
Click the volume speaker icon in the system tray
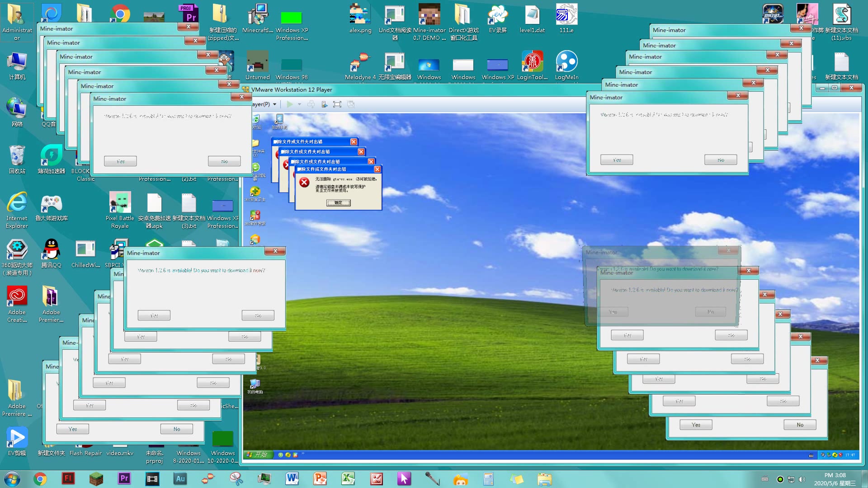point(802,479)
